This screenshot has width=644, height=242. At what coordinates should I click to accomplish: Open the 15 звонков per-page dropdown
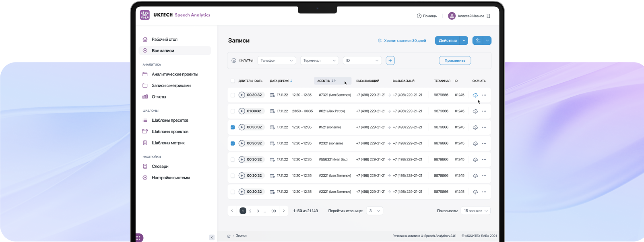click(x=475, y=211)
